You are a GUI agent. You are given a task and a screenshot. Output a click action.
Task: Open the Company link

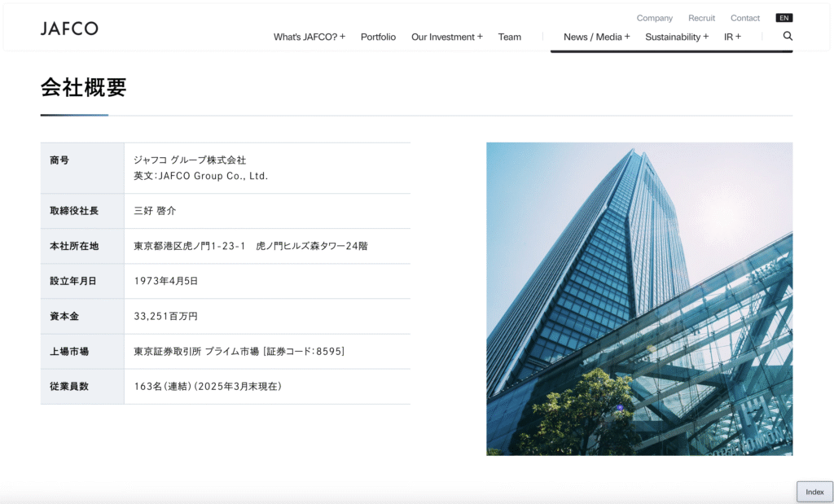655,18
